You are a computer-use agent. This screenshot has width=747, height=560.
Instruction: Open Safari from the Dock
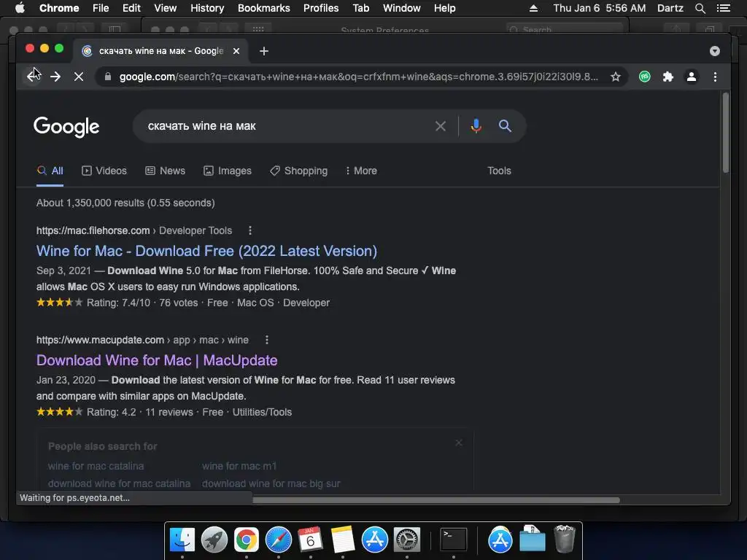(279, 540)
